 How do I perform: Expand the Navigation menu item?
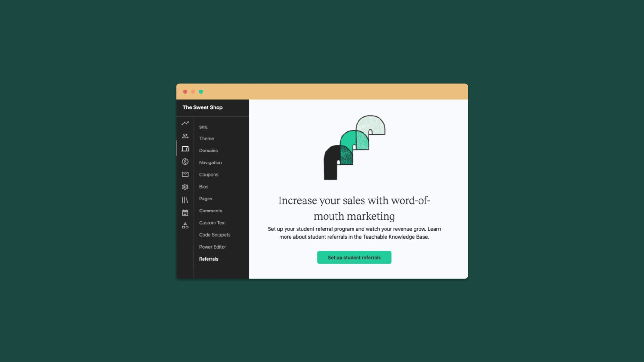210,162
